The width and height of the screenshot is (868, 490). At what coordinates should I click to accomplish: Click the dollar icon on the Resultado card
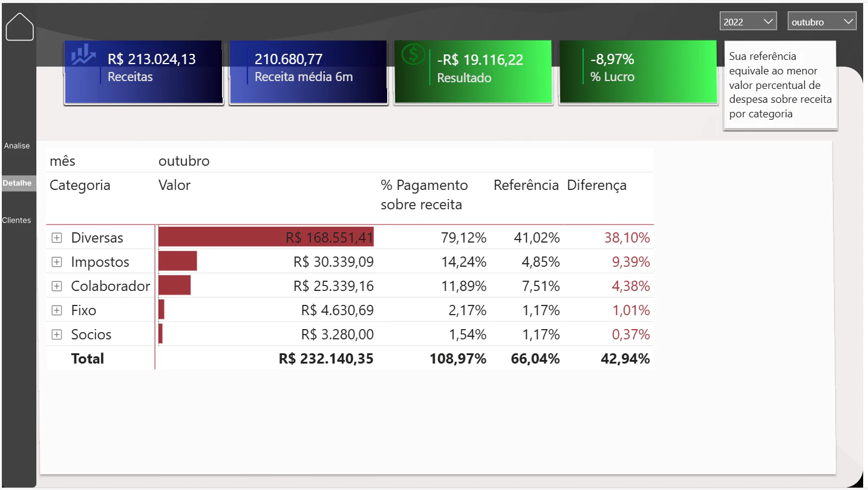413,54
